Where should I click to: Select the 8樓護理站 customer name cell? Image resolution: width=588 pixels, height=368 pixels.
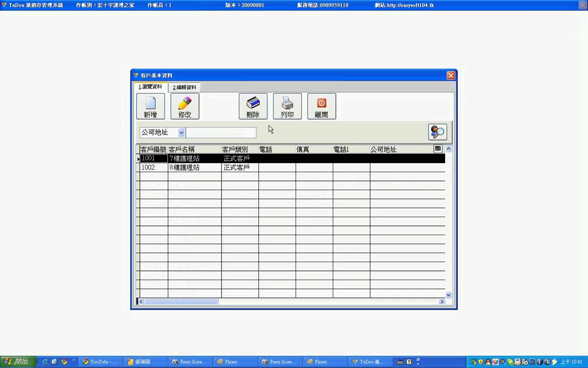tap(194, 168)
